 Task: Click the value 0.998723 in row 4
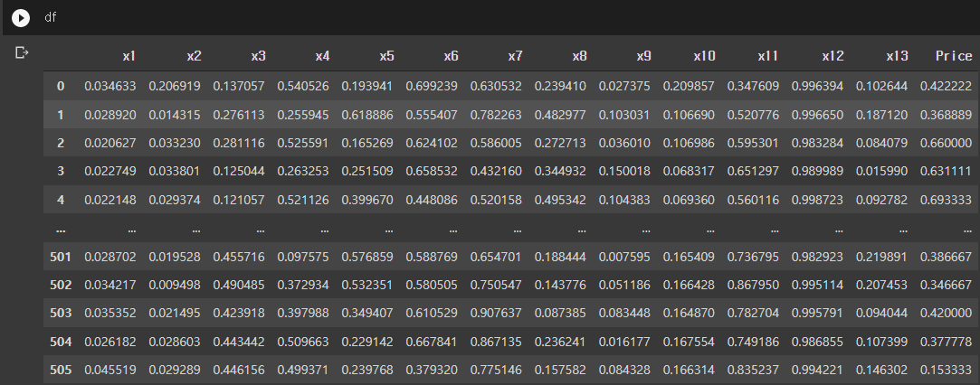[817, 200]
